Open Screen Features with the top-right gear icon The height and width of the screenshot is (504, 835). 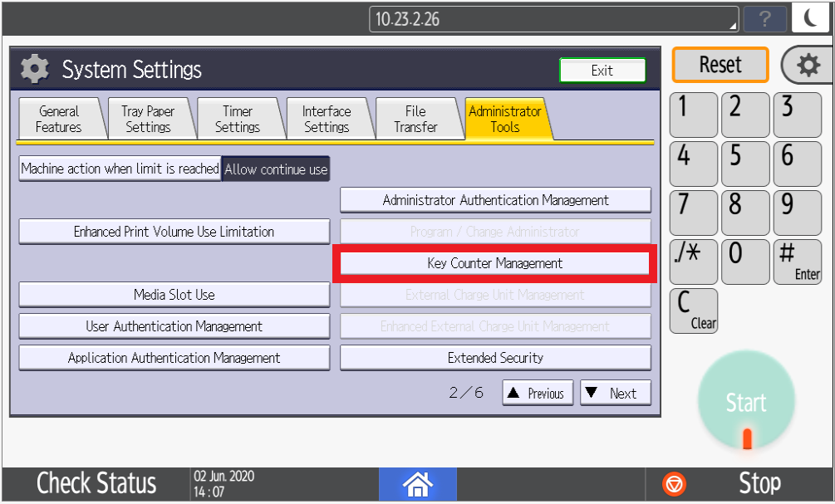click(x=808, y=65)
